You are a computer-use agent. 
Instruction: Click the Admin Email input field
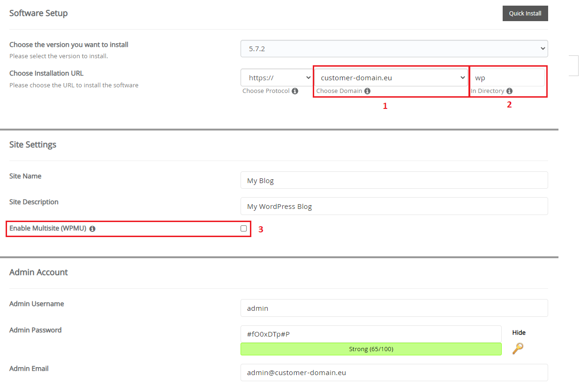pos(394,373)
